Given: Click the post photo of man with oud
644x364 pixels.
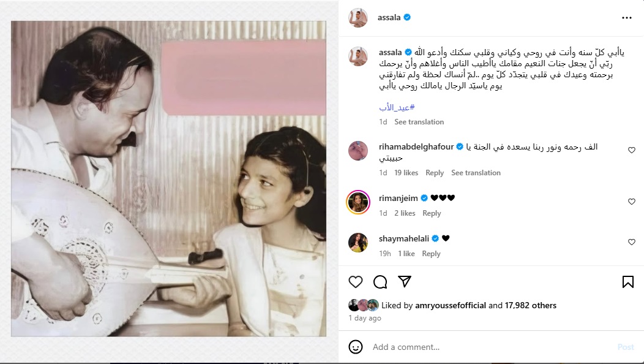Looking at the screenshot, I should 169,179.
